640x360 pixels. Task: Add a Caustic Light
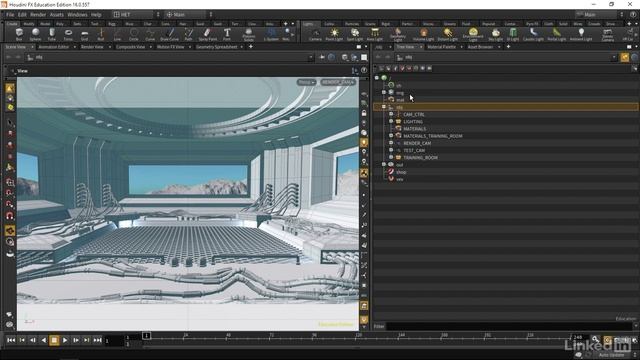pyautogui.click(x=533, y=34)
